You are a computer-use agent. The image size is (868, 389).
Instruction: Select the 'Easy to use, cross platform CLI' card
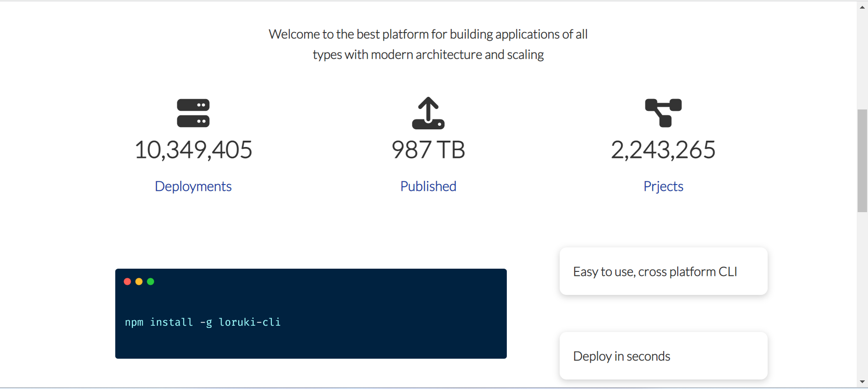[x=663, y=271]
